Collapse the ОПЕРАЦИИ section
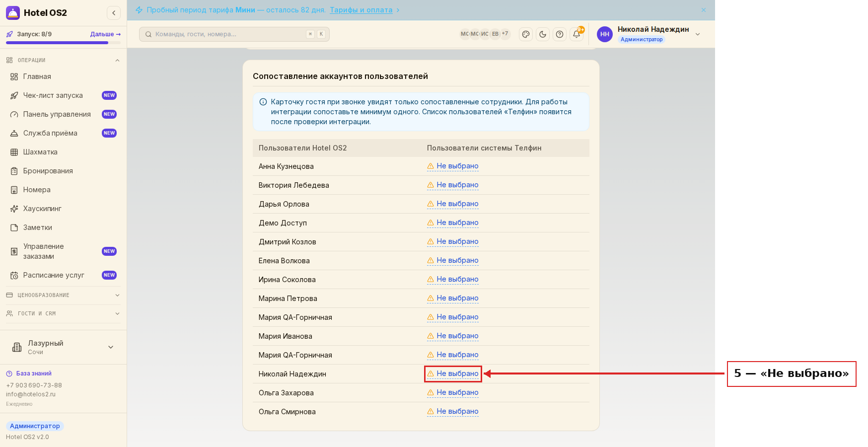Viewport: 868px width, 447px height. pyautogui.click(x=63, y=60)
